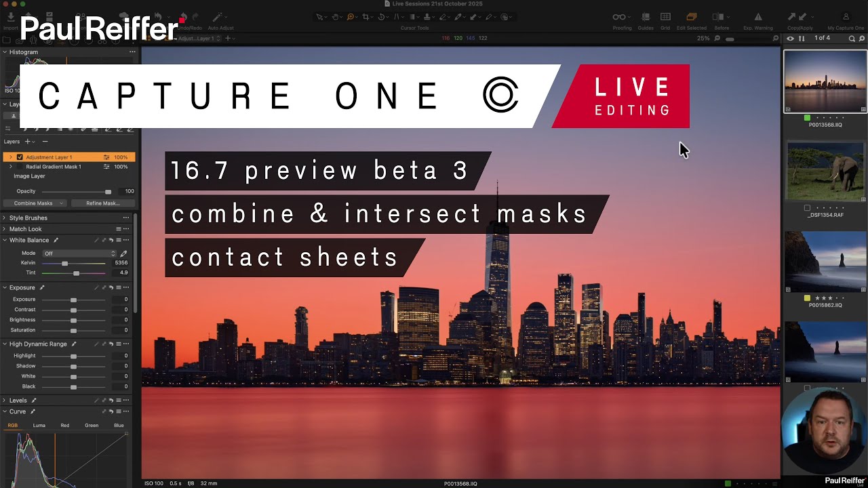Open the My Capture One account icon

846,17
